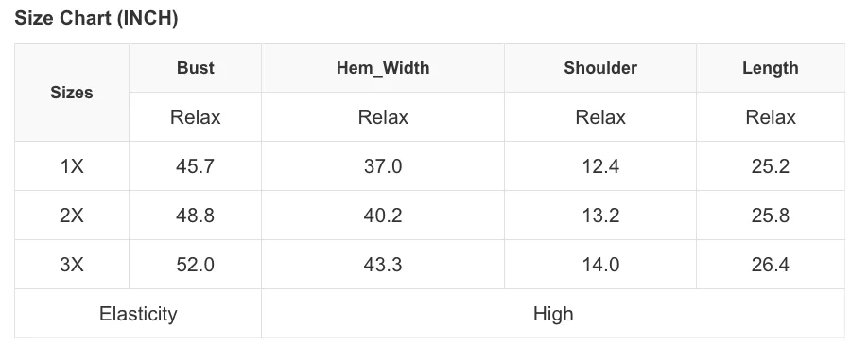Viewport: 868px width, 363px height.
Task: Click the 43.3 hem width value
Action: 383,265
